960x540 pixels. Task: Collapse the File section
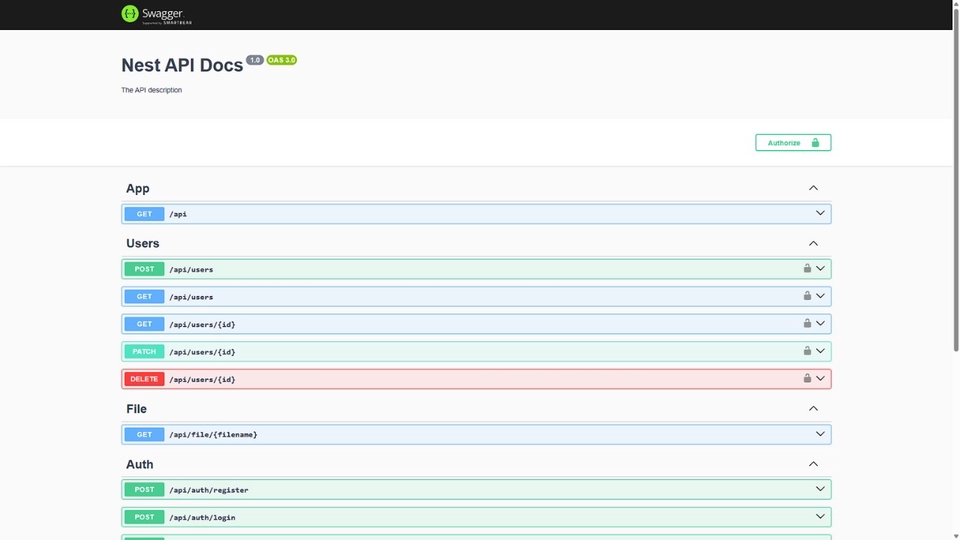813,409
